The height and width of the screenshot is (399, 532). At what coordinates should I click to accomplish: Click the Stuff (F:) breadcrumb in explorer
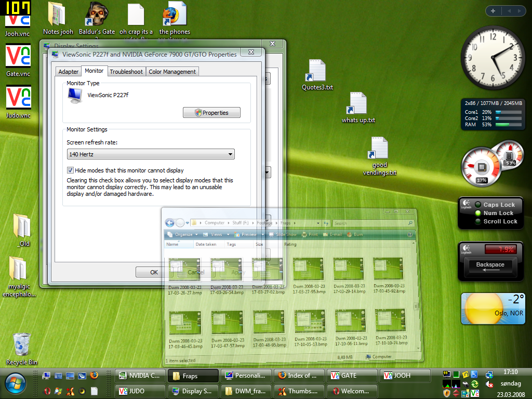pyautogui.click(x=240, y=223)
